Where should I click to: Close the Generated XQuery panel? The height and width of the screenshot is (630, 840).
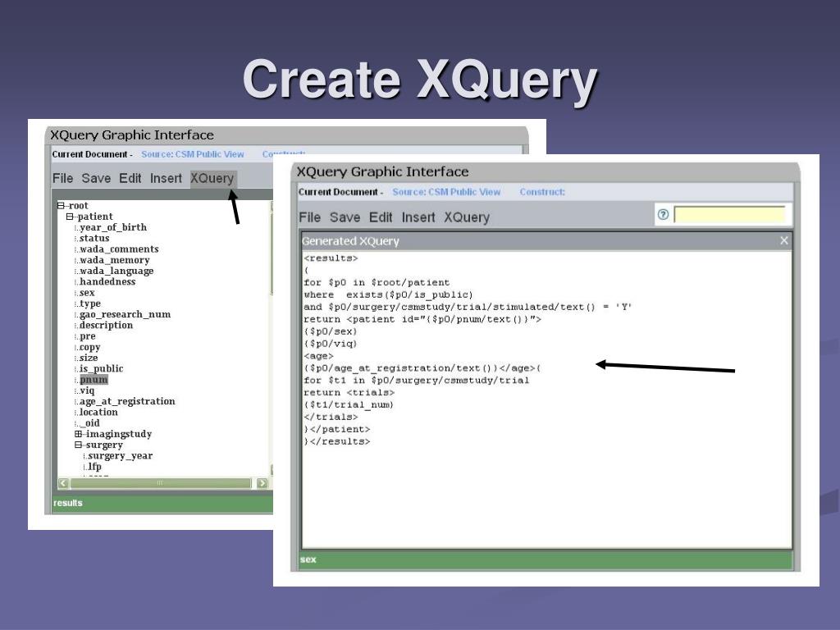[783, 240]
